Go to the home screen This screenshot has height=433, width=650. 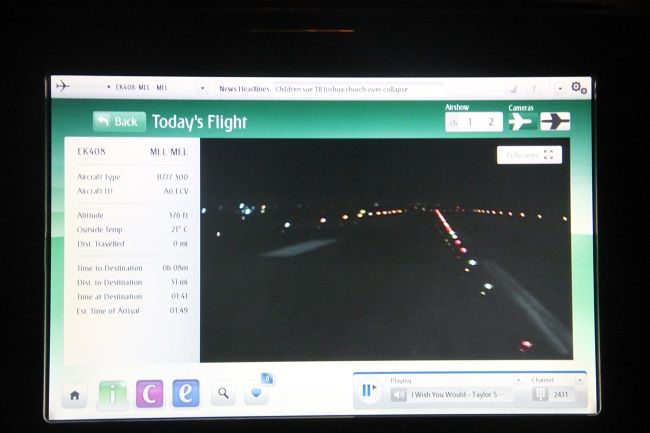point(74,395)
